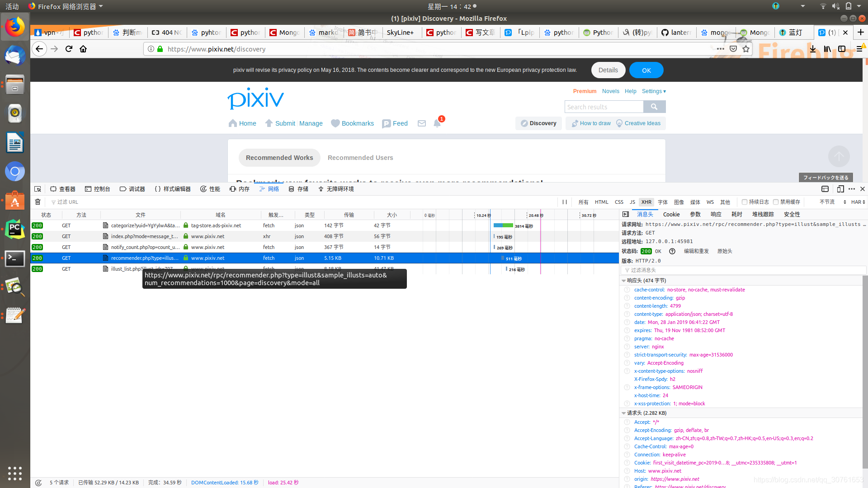Enable disable cache checkbox

[775, 202]
